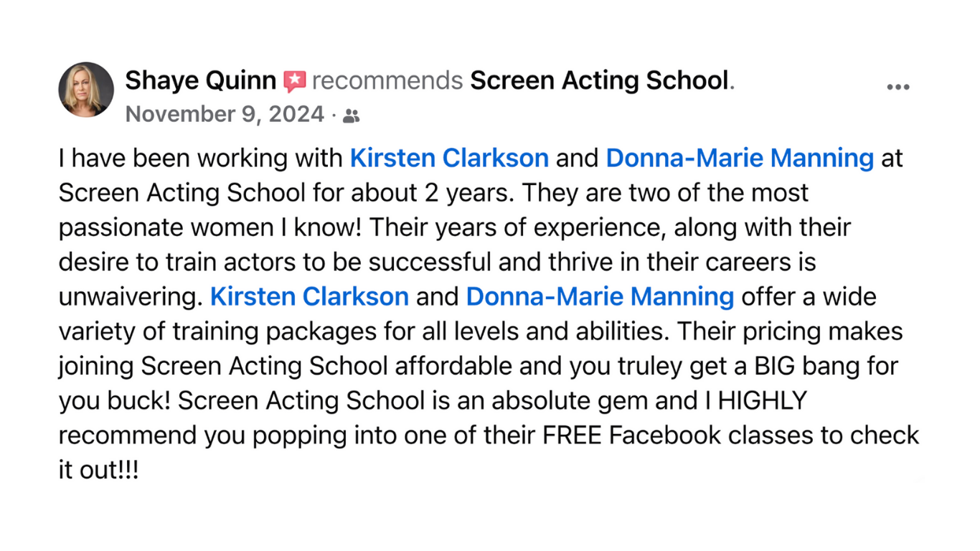Click the red star recommendation badge icon
Screen dimensions: 980x551
294,81
